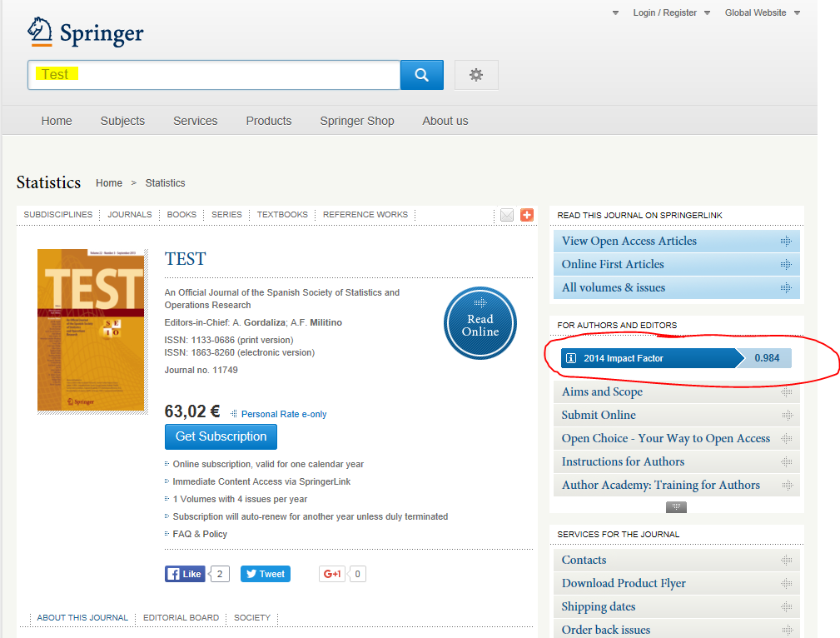The width and height of the screenshot is (840, 638).
Task: Open advanced search gear settings
Action: [476, 75]
